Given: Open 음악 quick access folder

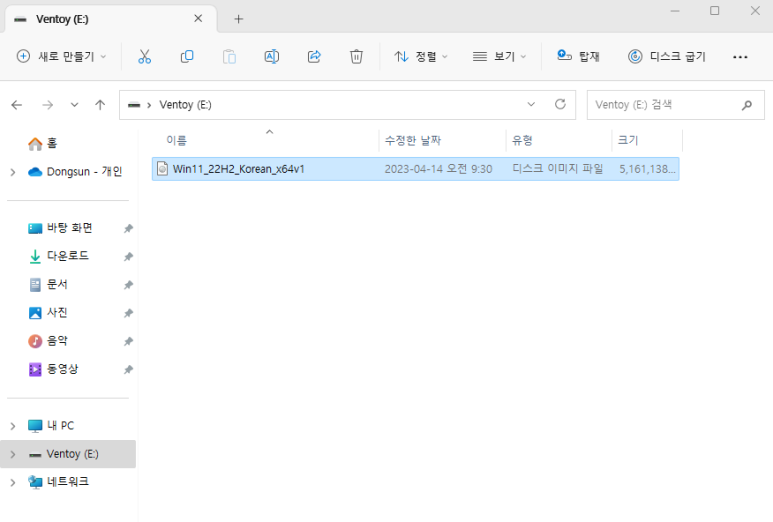Looking at the screenshot, I should [48, 341].
